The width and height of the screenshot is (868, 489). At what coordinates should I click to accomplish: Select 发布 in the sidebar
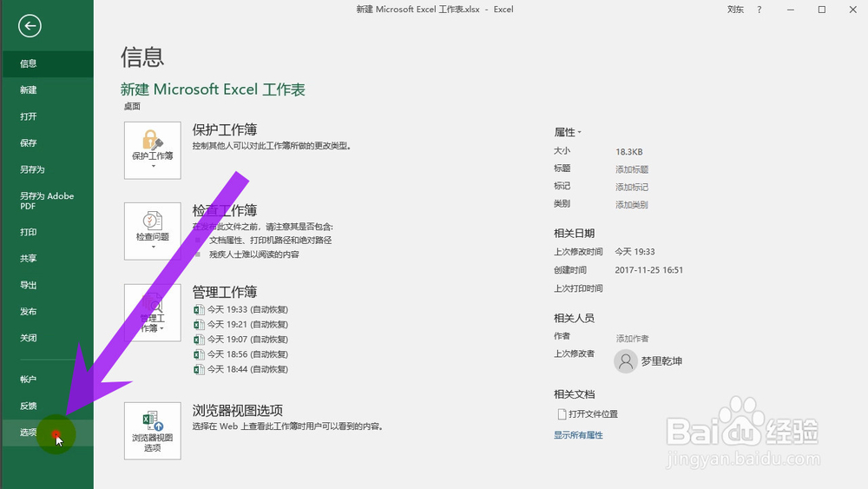(x=48, y=311)
